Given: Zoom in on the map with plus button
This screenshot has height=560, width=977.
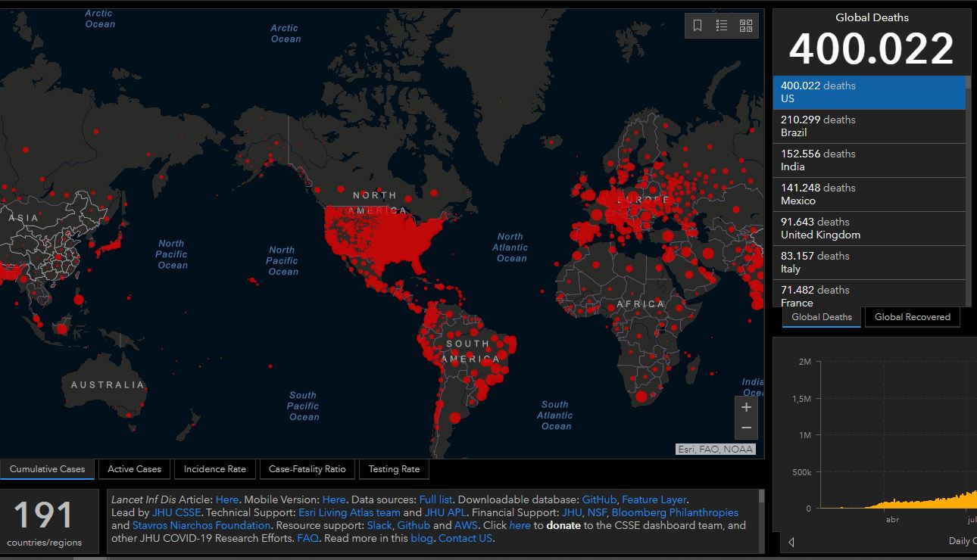Looking at the screenshot, I should point(746,407).
